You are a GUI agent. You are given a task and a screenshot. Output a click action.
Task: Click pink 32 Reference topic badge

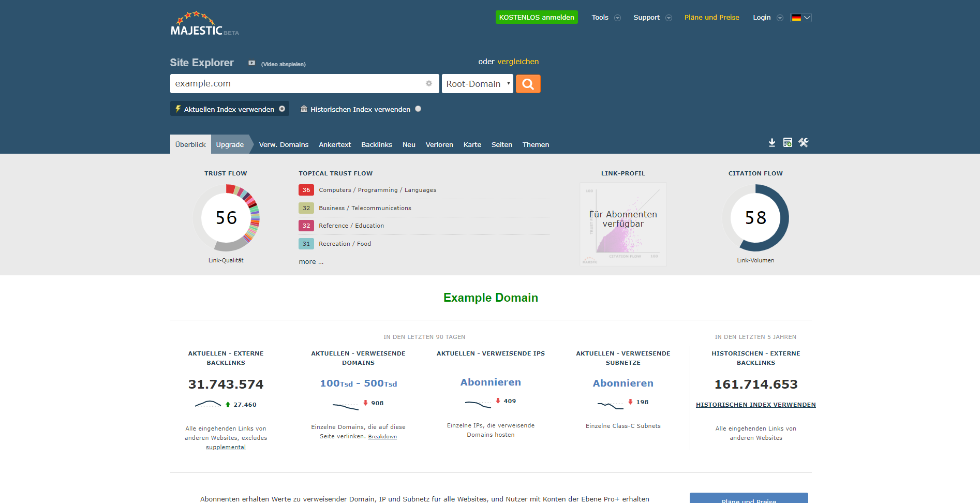click(x=306, y=226)
